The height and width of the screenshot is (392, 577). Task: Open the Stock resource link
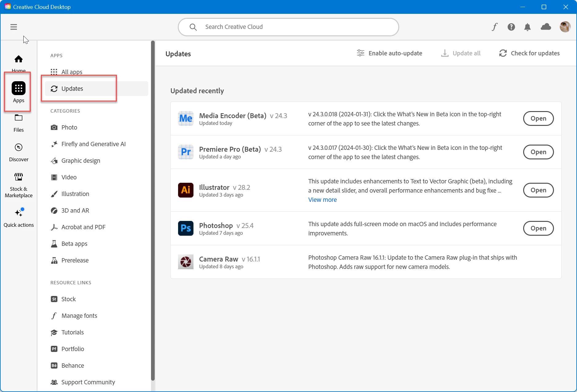[96, 299]
